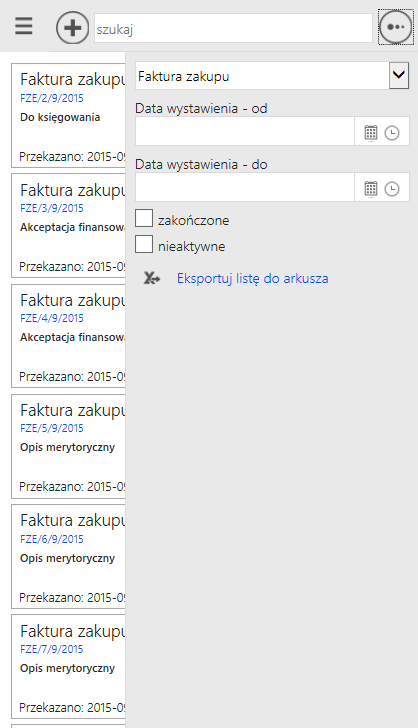Select Faktura zakupu title on FZE/2/9/2015 card

click(72, 79)
